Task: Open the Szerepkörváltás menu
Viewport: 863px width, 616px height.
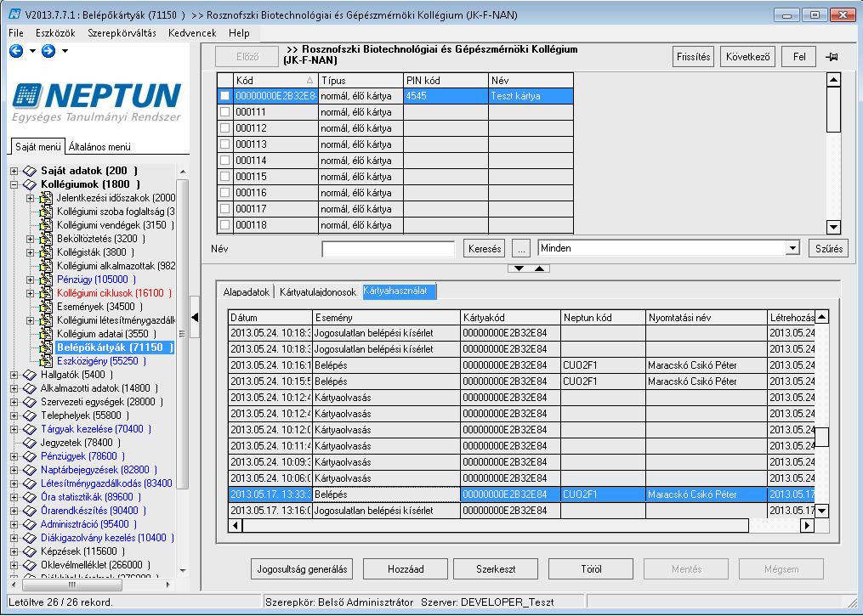Action: click(x=122, y=33)
